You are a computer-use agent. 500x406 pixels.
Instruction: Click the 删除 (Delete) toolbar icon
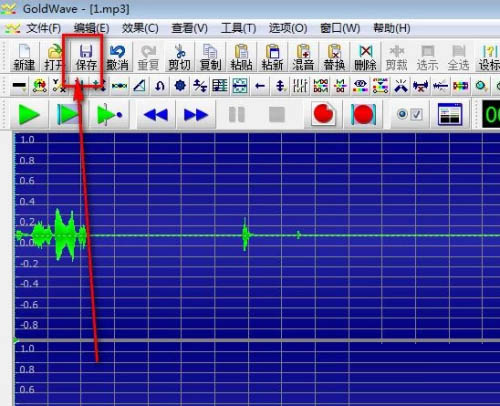coord(365,57)
